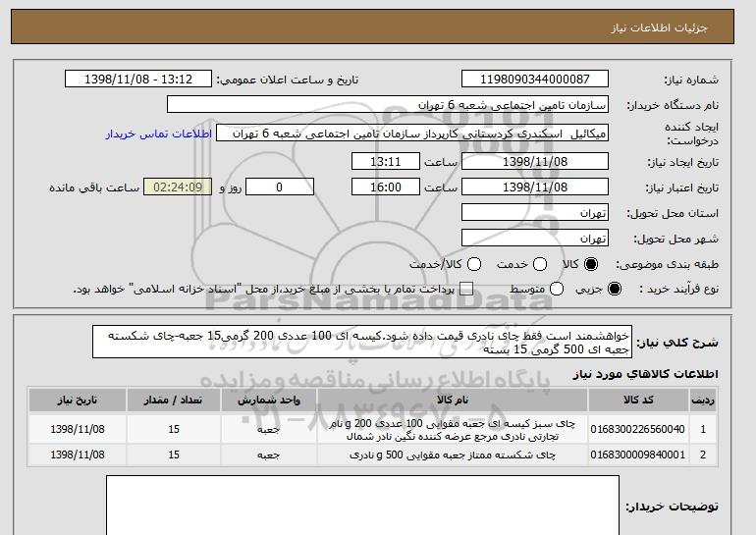The image size is (756, 535).
Task: Select the کالا radio button
Action: pyautogui.click(x=591, y=264)
